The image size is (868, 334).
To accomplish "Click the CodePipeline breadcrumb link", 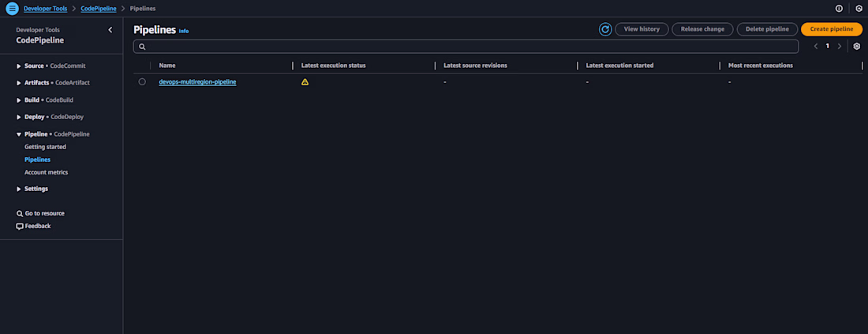I will click(99, 9).
